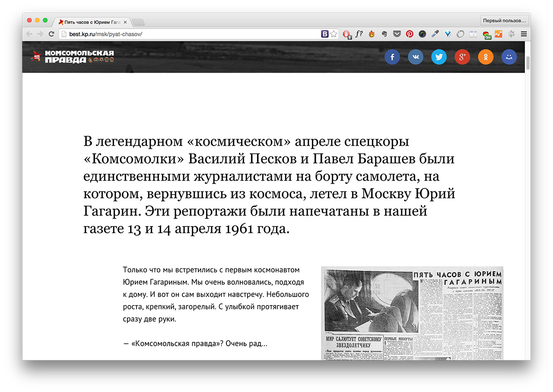Click the Pinterest extension icon
The image size is (553, 392).
pyautogui.click(x=409, y=34)
